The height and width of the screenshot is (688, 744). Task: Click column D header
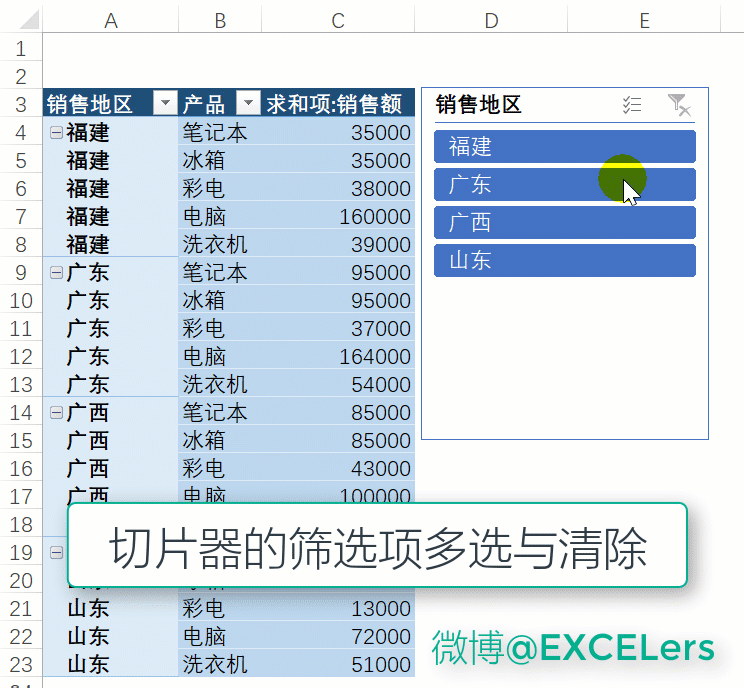tap(491, 20)
